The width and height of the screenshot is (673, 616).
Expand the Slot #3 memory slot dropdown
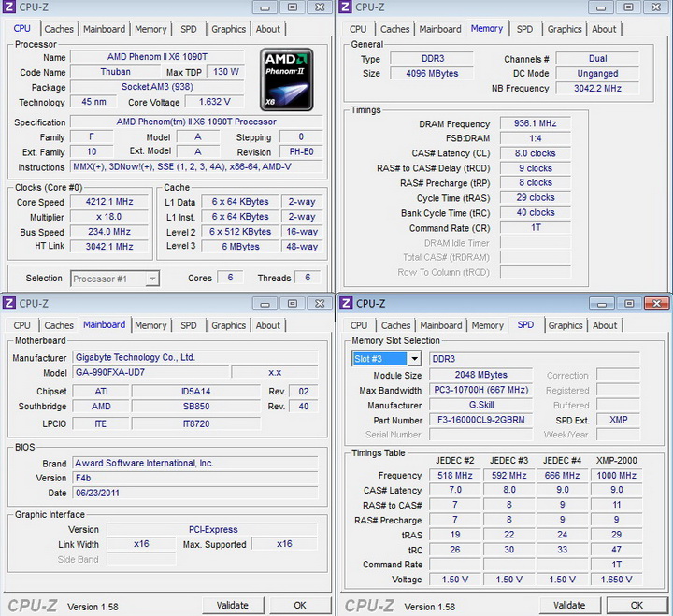point(414,358)
